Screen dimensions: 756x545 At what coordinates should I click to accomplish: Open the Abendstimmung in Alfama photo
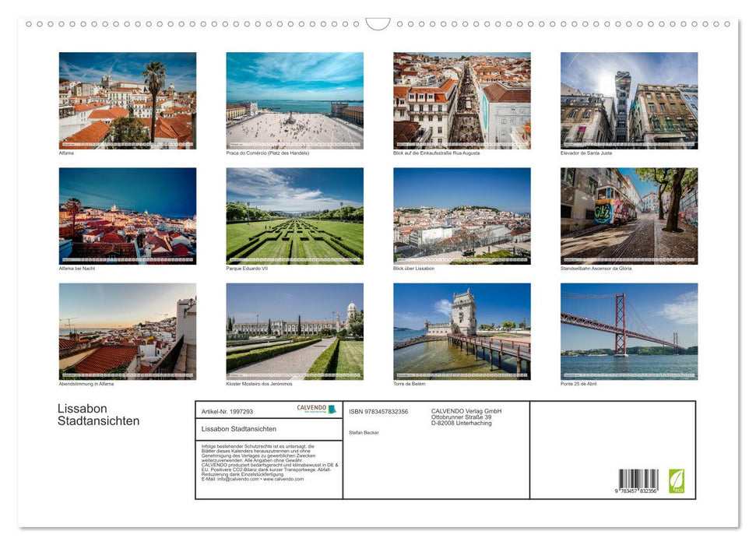[127, 332]
